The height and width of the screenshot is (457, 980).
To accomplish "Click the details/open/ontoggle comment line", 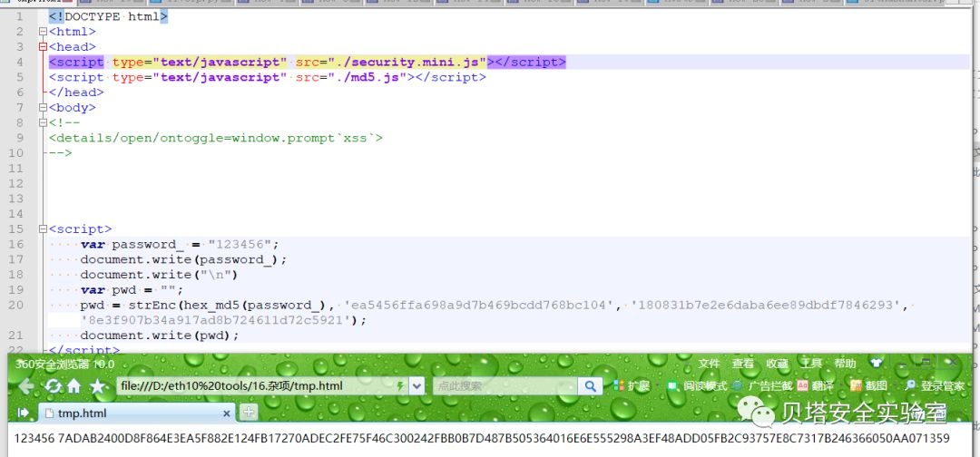I will (216, 138).
